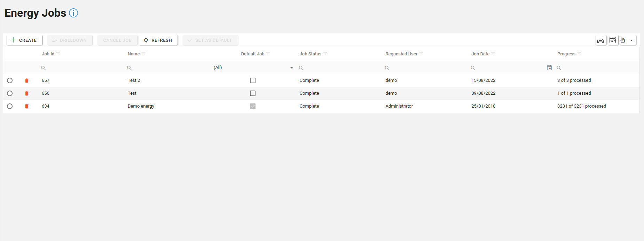
Task: Expand the Default Job (All) filter dropdown
Action: 291,68
